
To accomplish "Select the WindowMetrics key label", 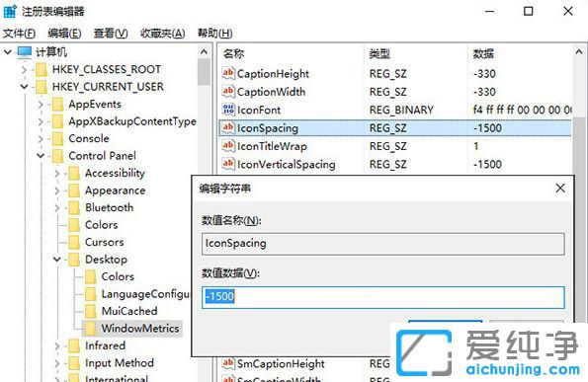I will [x=140, y=329].
